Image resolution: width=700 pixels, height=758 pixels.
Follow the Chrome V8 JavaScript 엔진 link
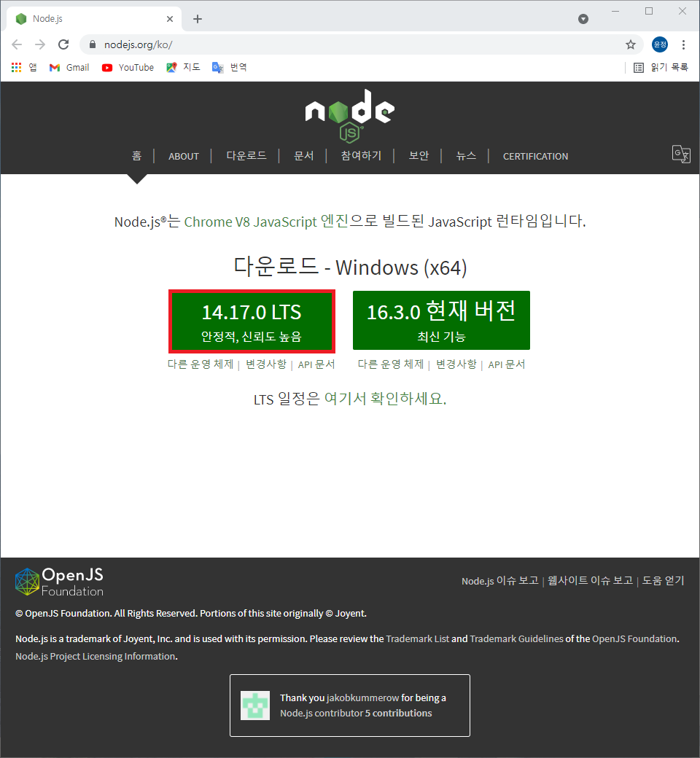point(266,222)
